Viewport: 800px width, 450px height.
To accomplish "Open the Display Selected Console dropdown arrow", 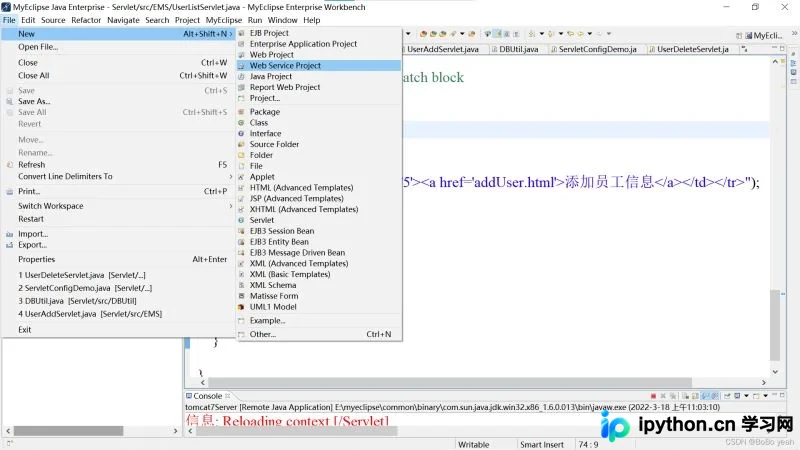I will (746, 396).
